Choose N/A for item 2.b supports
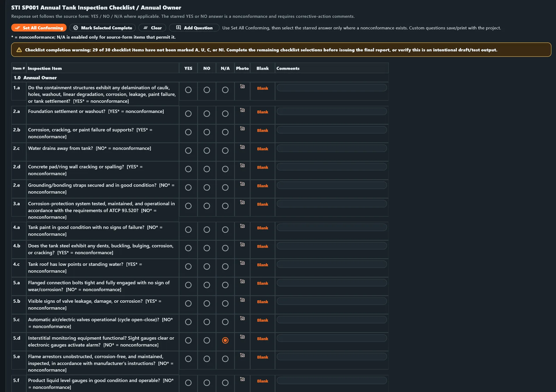Image resolution: width=556 pixels, height=392 pixels. (x=225, y=132)
